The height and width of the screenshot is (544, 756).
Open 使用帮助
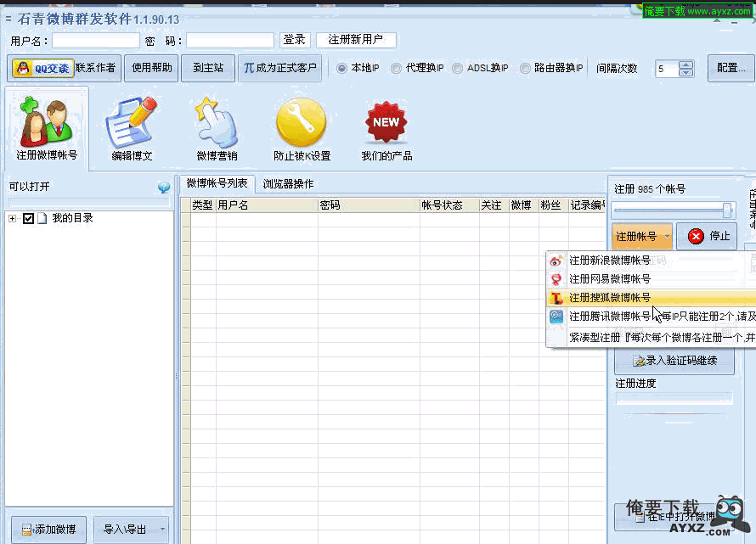151,69
